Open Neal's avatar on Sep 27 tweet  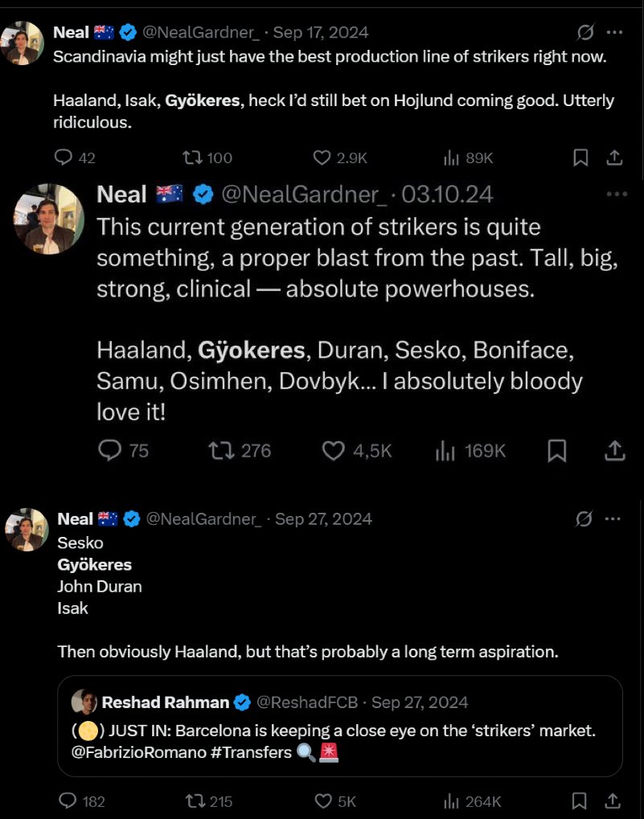[27, 530]
